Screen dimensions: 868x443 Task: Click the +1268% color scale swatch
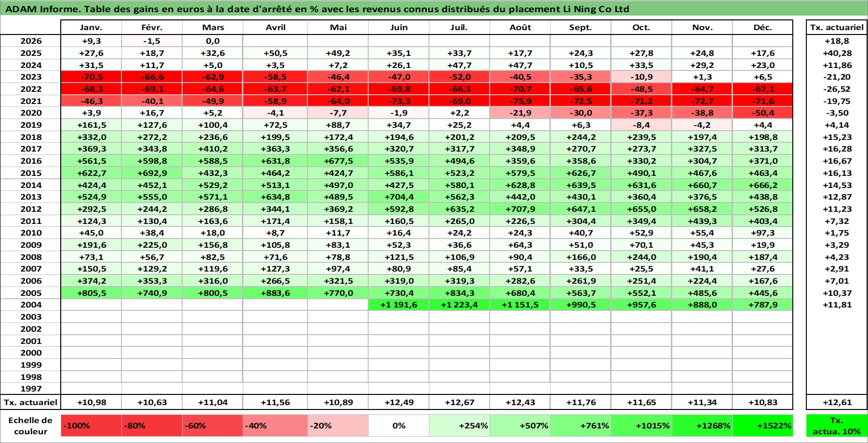click(x=702, y=426)
